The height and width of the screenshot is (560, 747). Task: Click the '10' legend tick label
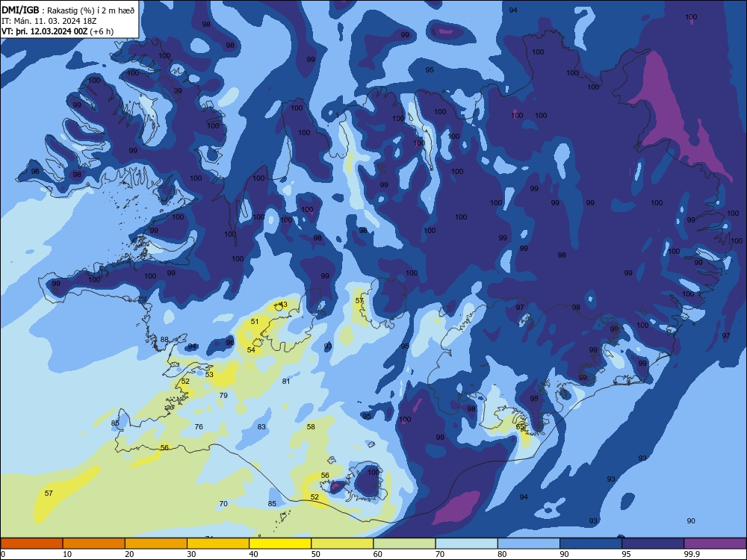pyautogui.click(x=67, y=554)
